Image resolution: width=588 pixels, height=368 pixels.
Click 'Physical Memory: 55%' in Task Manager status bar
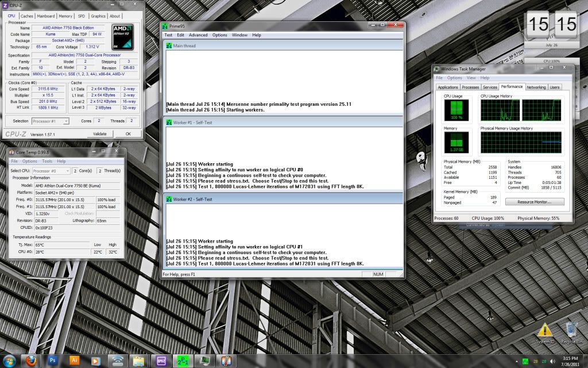click(x=538, y=218)
